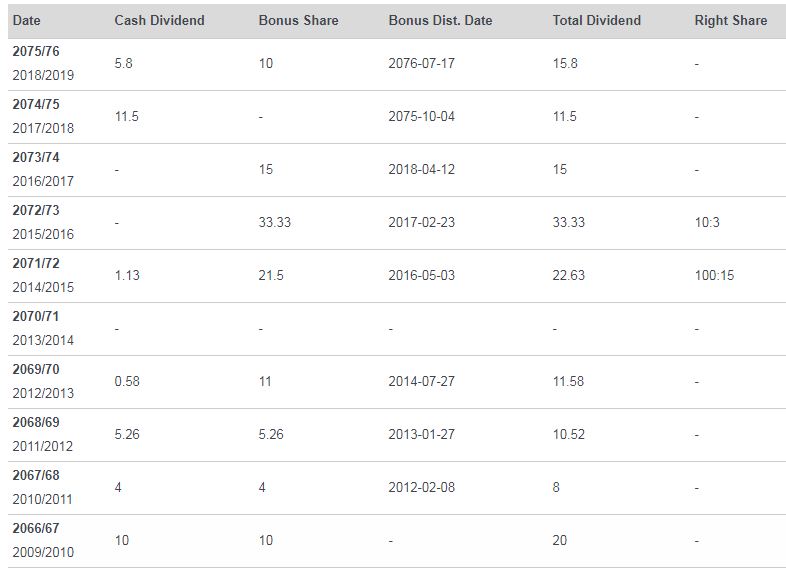Select the 11.58 total dividend cell
This screenshot has height=578, width=786.
[x=568, y=381]
